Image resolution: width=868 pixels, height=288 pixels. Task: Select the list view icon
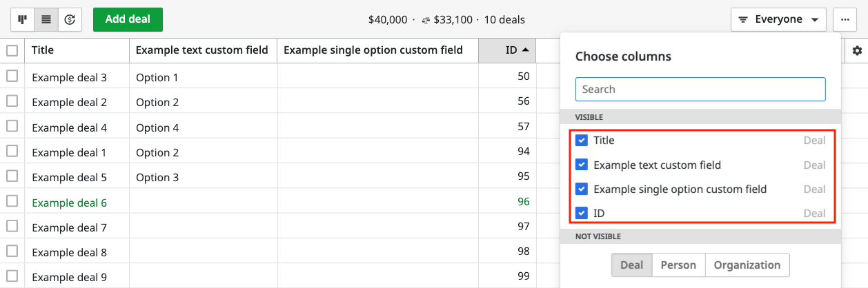pos(46,19)
